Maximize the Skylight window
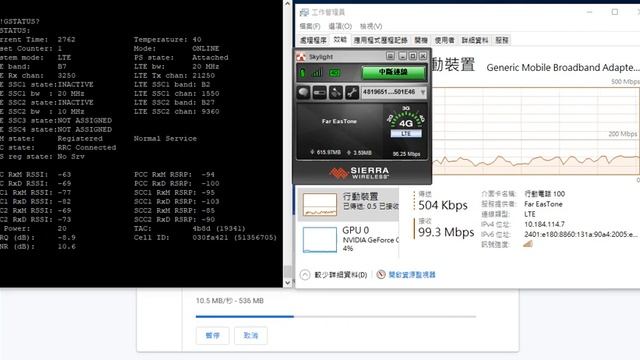Screen dimensions: 640x360 pos(413,56)
